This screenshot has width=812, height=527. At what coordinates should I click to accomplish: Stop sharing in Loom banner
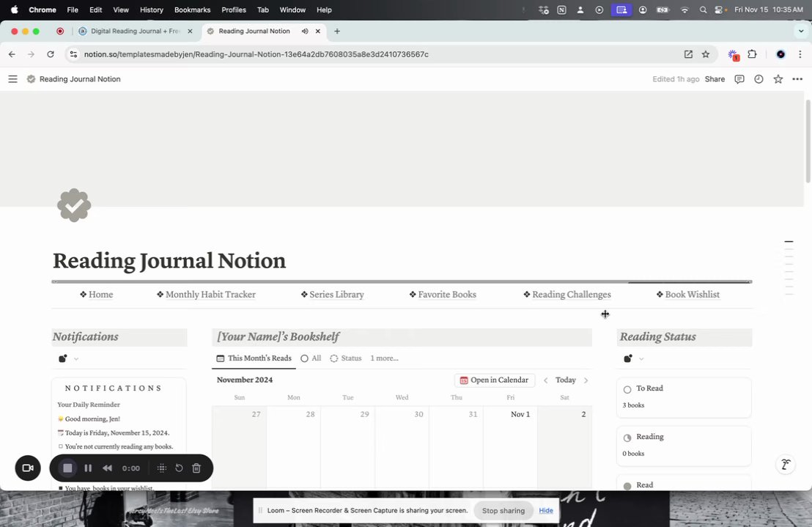[503, 510]
